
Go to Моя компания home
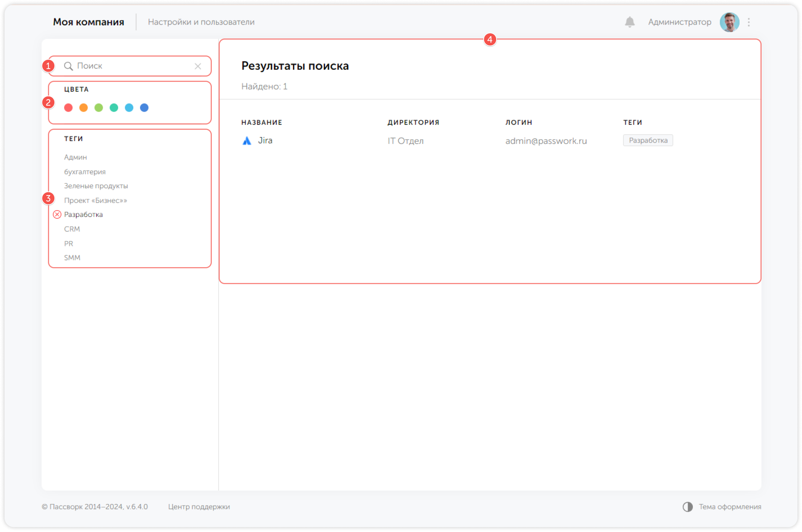(x=89, y=22)
